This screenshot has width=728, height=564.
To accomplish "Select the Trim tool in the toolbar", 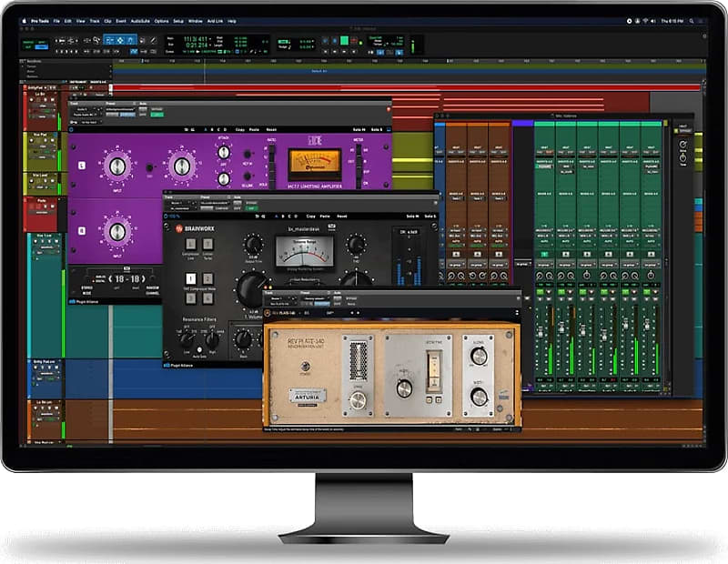I will coord(110,40).
